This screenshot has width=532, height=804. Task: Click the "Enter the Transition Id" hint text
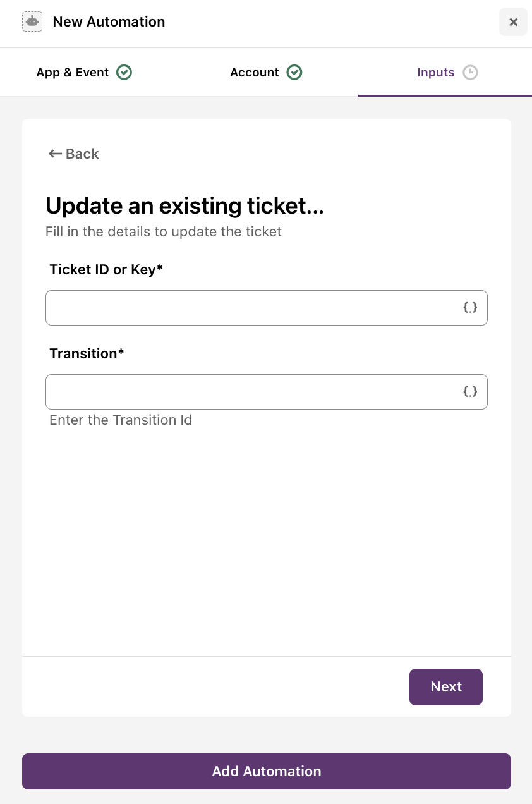tap(121, 420)
